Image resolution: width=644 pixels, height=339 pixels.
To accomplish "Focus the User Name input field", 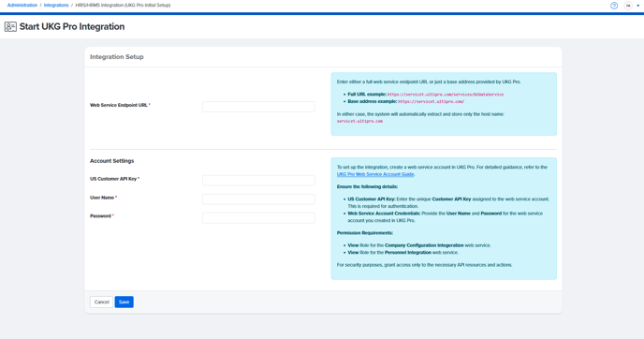I will pyautogui.click(x=258, y=199).
